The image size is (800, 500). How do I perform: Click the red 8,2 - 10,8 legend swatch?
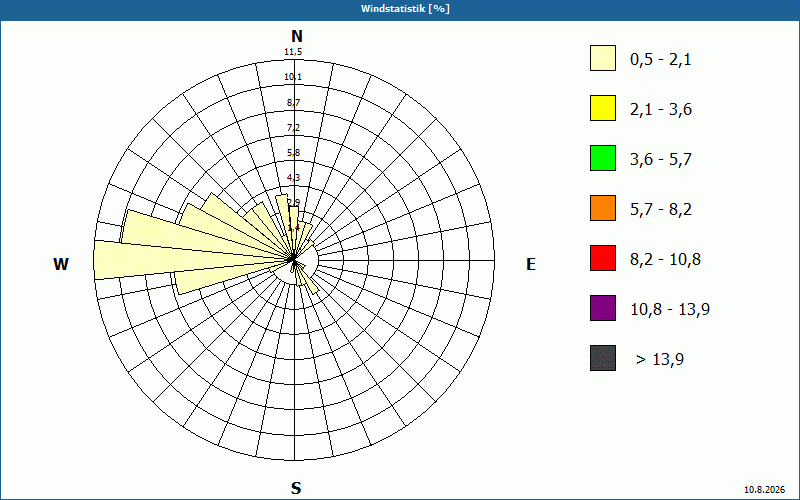click(x=603, y=258)
